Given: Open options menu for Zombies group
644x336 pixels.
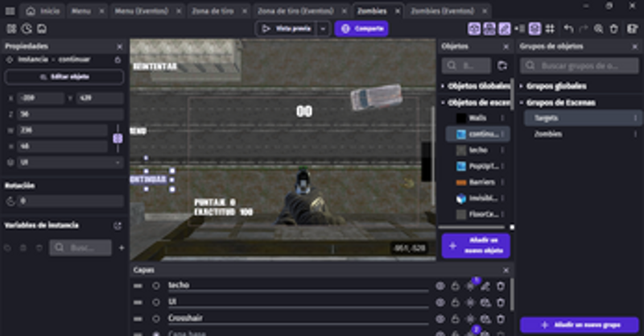Looking at the screenshot, I should pyautogui.click(x=635, y=134).
